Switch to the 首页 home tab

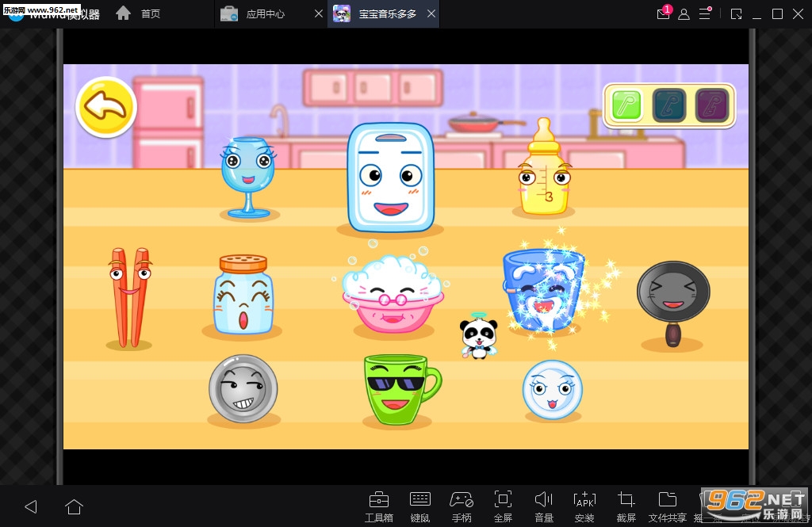[x=150, y=14]
